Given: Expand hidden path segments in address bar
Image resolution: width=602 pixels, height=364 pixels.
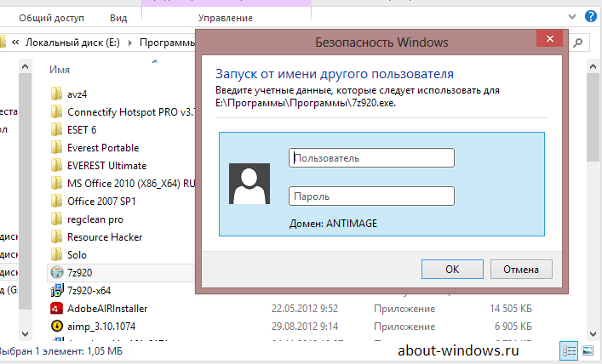Looking at the screenshot, I should pyautogui.click(x=15, y=41).
